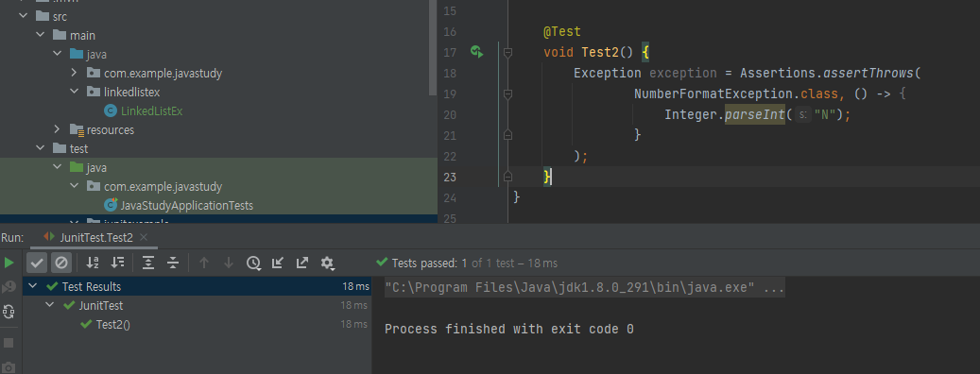Click the project tree scrollbar

[433, 47]
